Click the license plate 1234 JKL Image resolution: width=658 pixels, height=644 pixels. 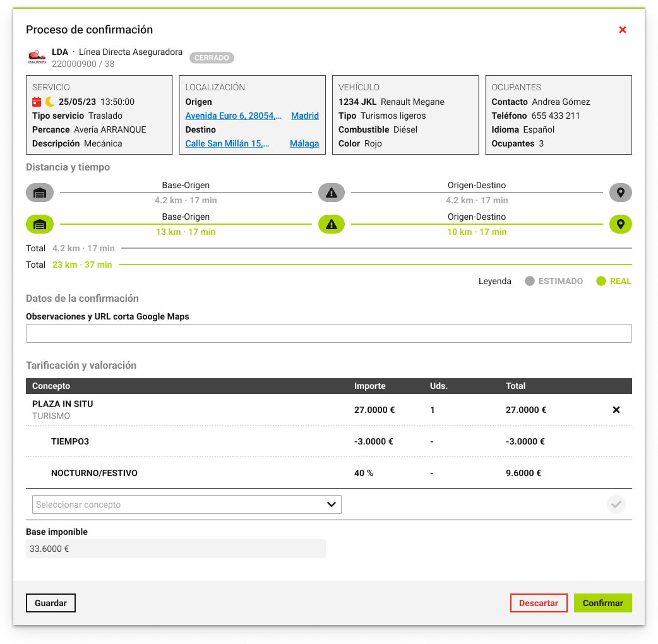click(357, 102)
